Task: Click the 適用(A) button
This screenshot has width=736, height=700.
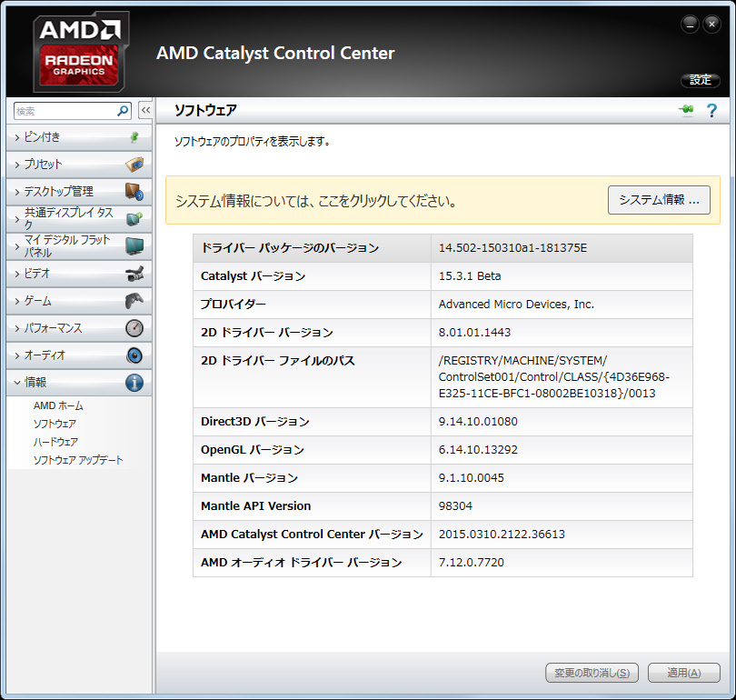Action: tap(684, 673)
